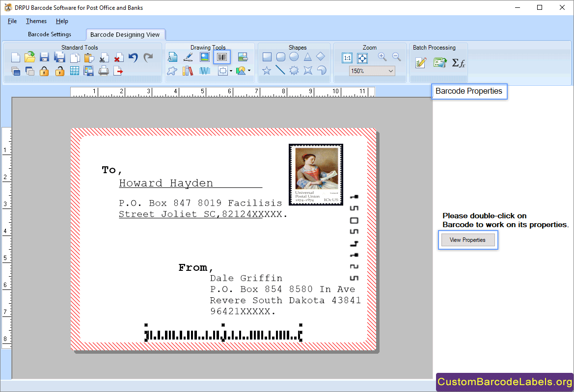Select the vertical 15055412 number text
This screenshot has height=392, width=574.
pyautogui.click(x=354, y=237)
